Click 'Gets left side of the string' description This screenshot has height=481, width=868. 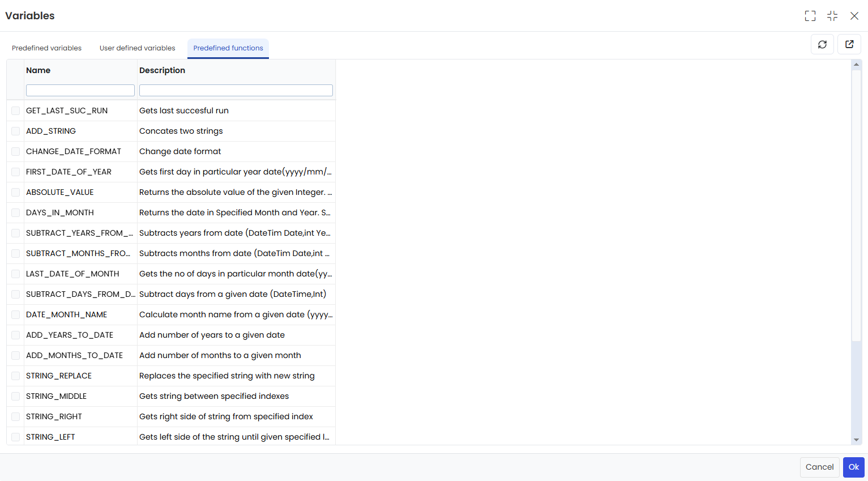(234, 437)
